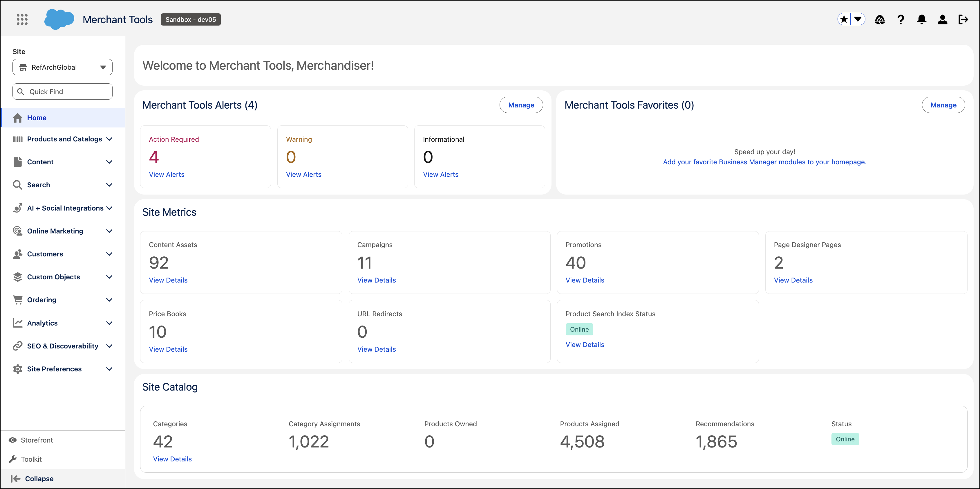Screen dimensions: 980x489
Task: Click Add your favorite Business Manager modules link
Action: tap(765, 162)
